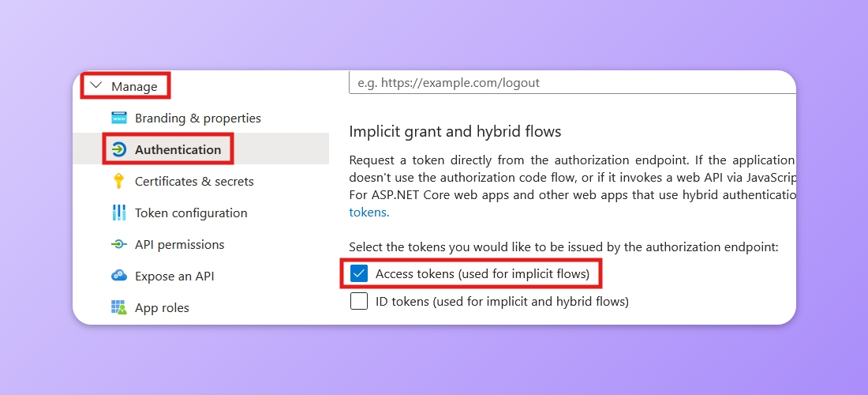Enable the ID tokens checkbox
Screen dimensions: 868x395
point(359,301)
